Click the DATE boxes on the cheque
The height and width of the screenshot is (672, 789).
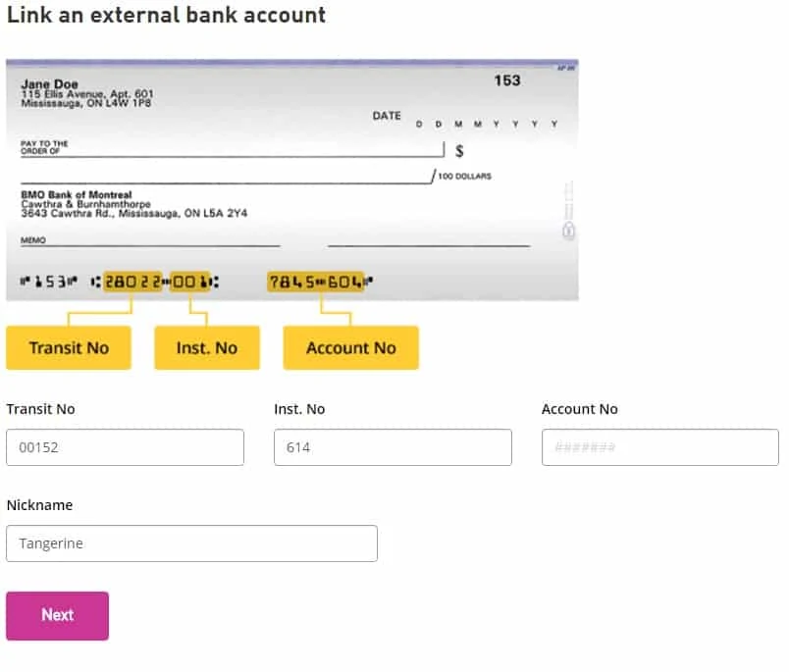click(x=486, y=122)
